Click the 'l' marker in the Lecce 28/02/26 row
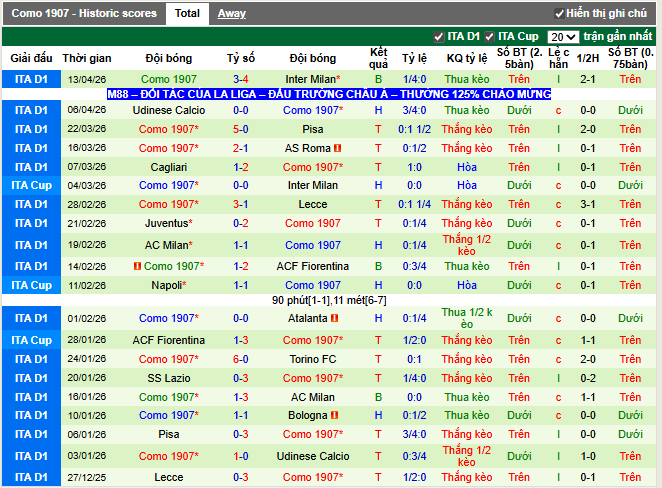Screen dimensions: 662x488 coord(559,204)
